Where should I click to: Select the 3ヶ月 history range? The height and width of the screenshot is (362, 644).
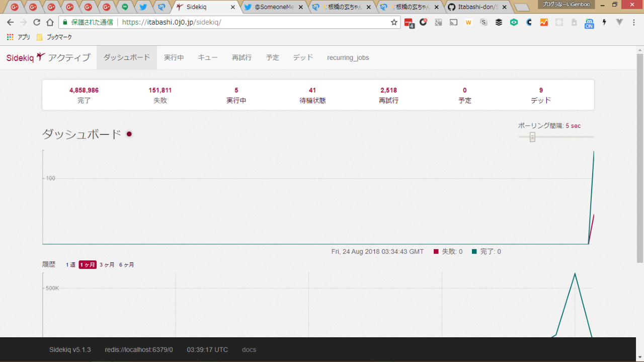[107, 265]
